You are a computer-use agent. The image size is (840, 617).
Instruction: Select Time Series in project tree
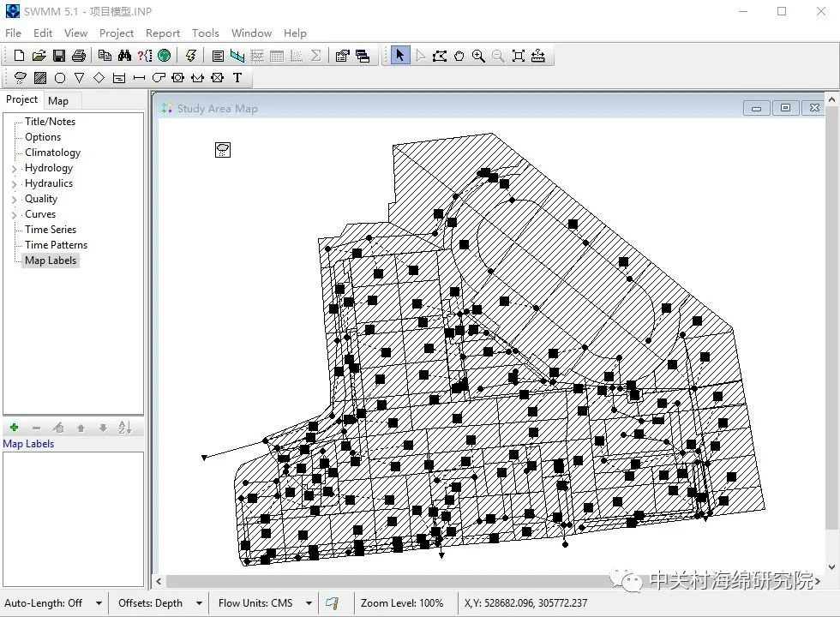click(x=51, y=230)
